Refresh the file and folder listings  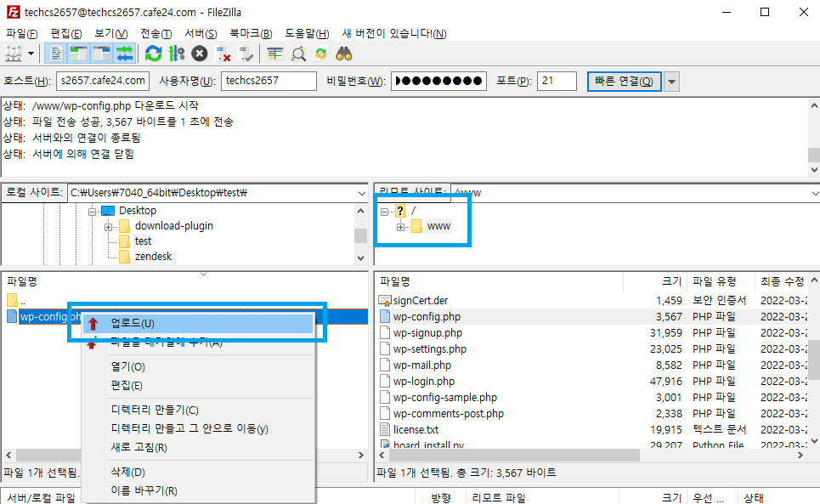tap(154, 54)
